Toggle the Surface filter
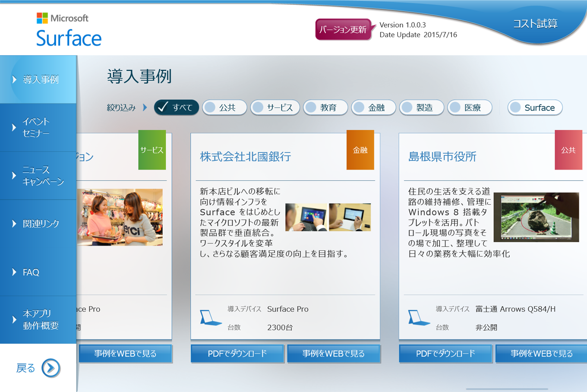This screenshot has width=587, height=392. point(535,107)
